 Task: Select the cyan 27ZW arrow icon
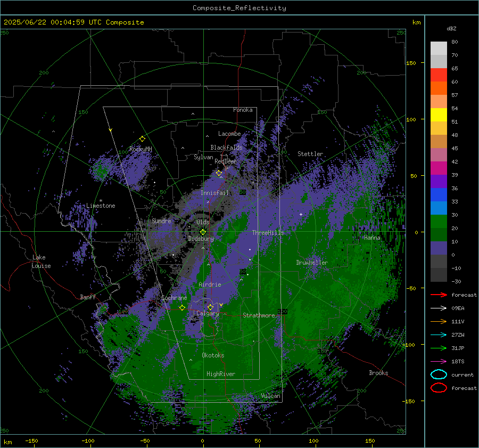pos(439,335)
